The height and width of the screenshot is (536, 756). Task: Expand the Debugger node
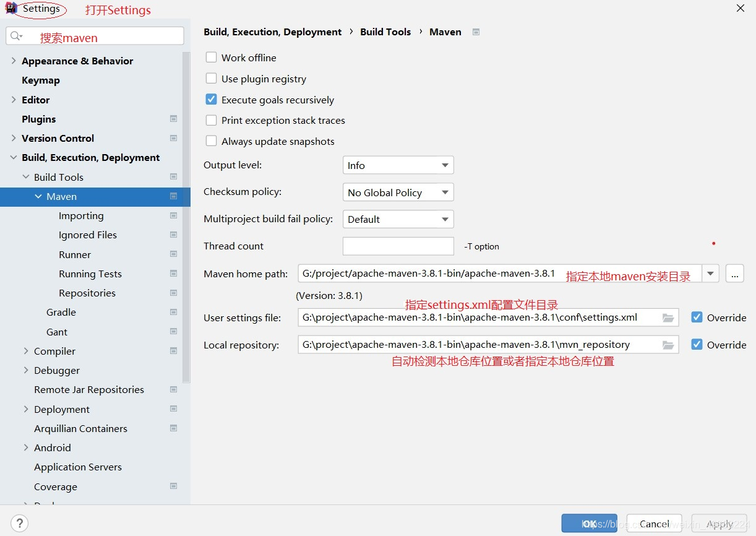tap(26, 370)
